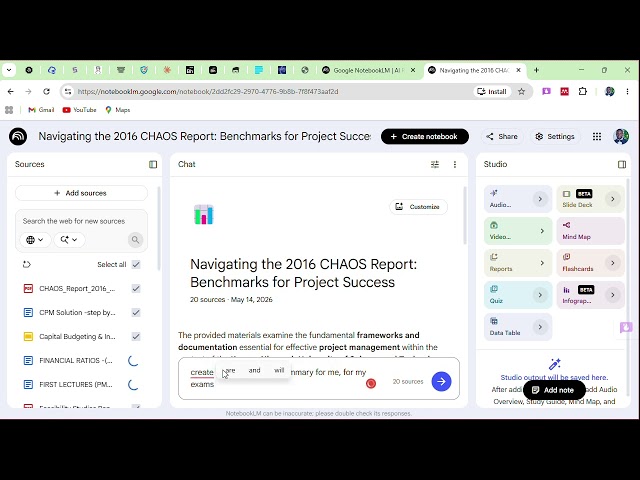Expand Flashcards options chevron
The image size is (640, 480).
point(612,263)
